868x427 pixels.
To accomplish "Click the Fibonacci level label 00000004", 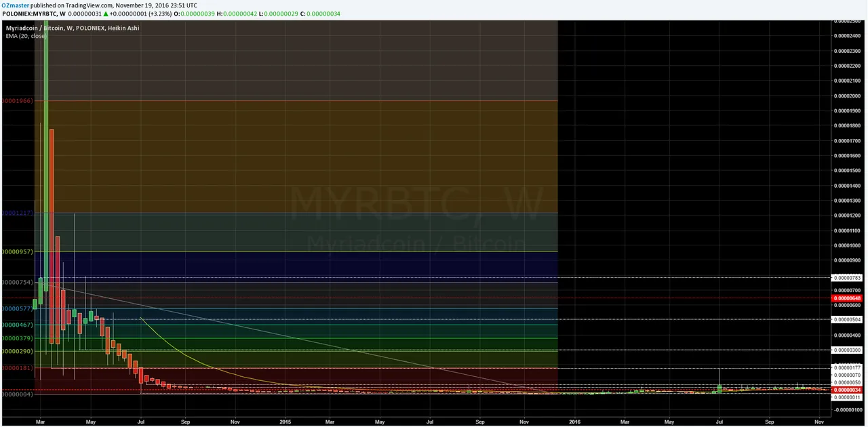I will [16, 394].
